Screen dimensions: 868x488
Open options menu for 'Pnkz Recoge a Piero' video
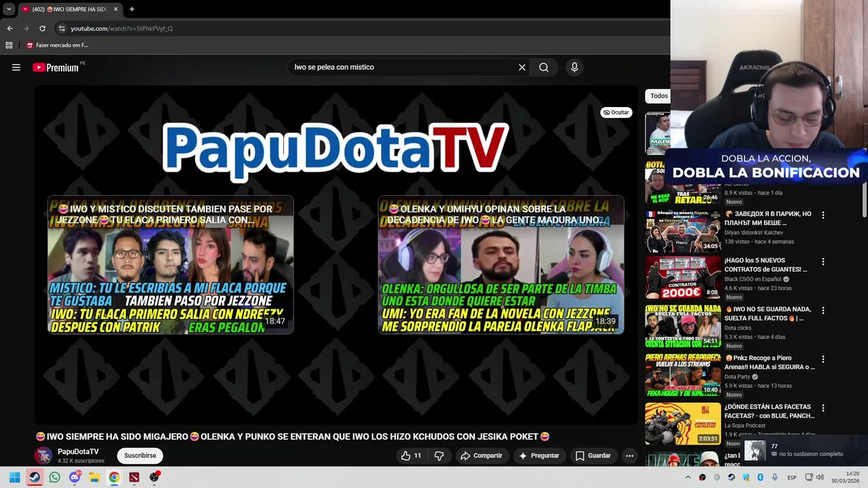pyautogui.click(x=823, y=359)
